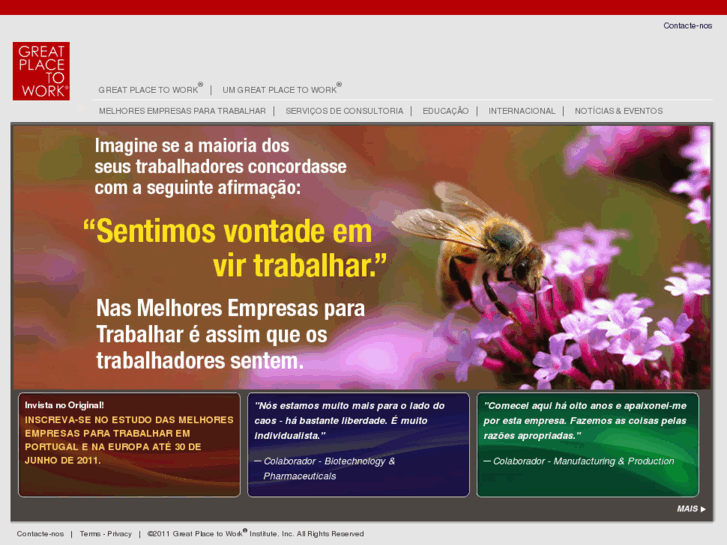Click the 'Sentimos vontade em vir trabalhar' headline

click(x=235, y=248)
